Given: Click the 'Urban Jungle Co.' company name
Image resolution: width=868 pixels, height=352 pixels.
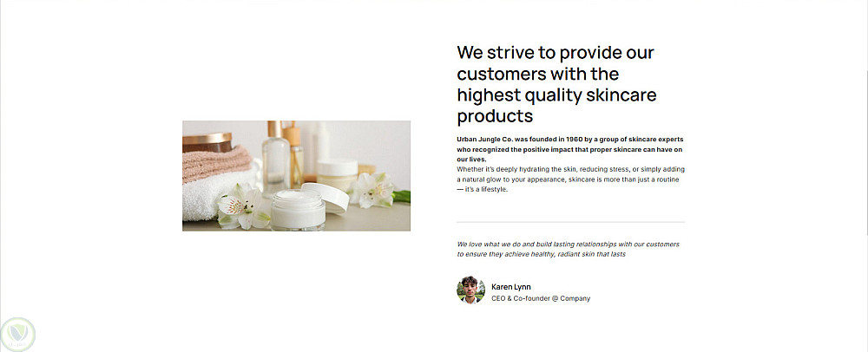Looking at the screenshot, I should point(485,139).
